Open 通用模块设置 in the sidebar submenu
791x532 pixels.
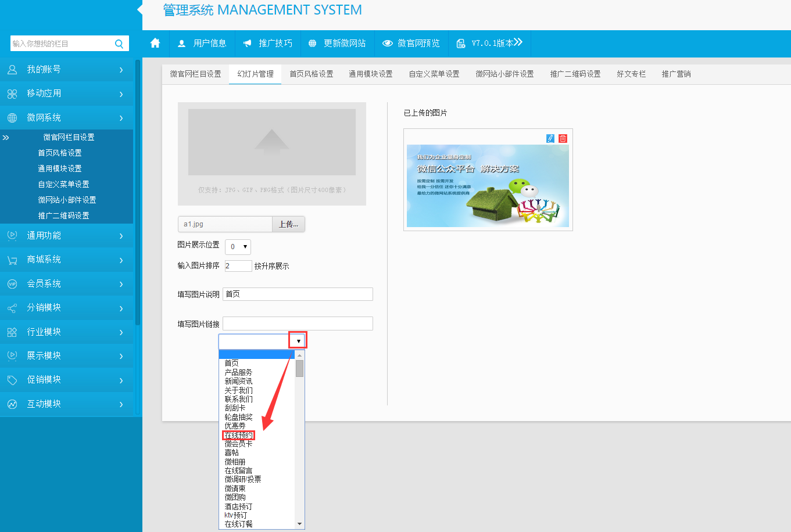pyautogui.click(x=60, y=168)
